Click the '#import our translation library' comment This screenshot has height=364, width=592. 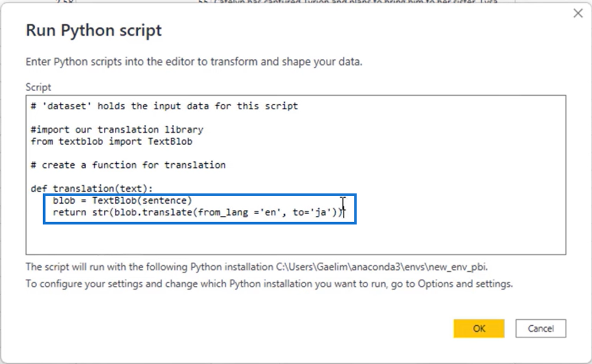click(x=117, y=129)
